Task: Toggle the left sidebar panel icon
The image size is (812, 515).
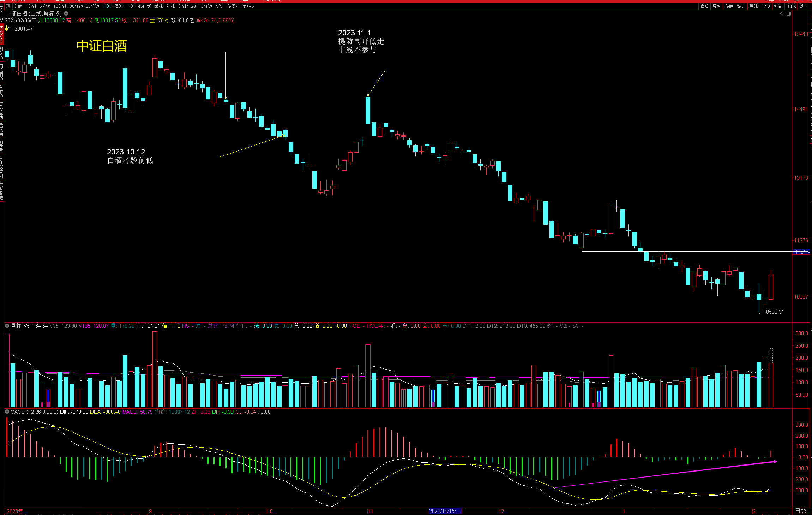Action: [x=8, y=6]
